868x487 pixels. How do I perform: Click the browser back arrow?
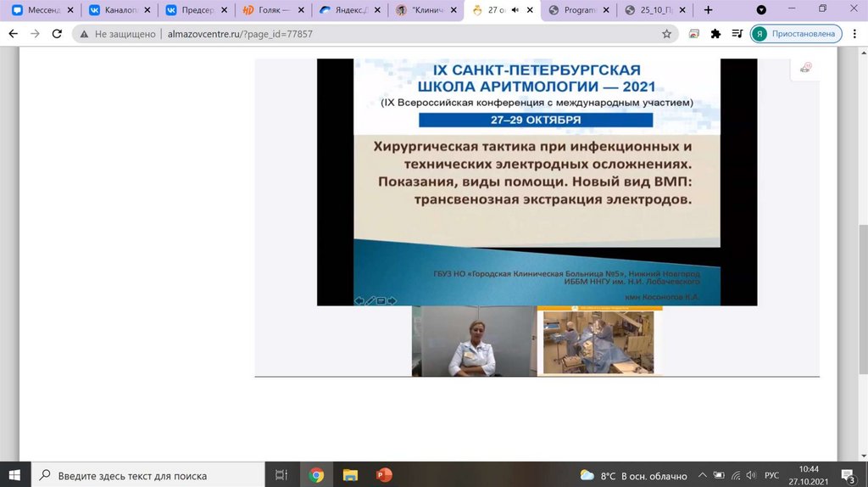tap(13, 34)
